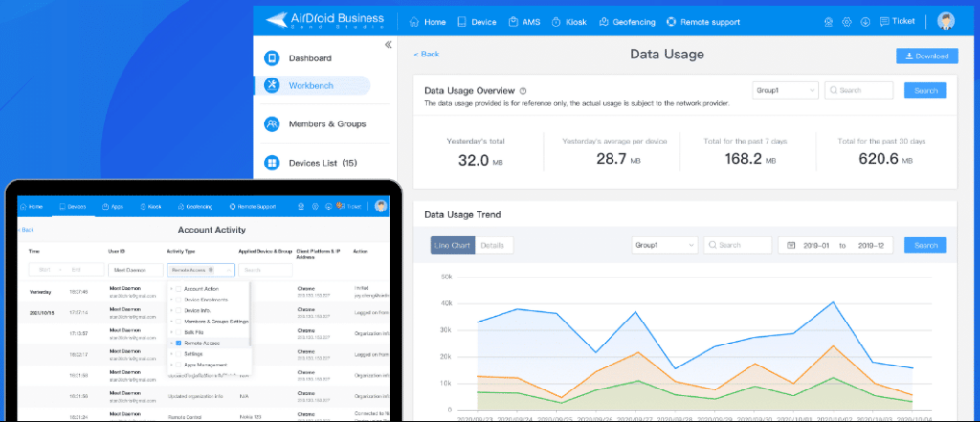This screenshot has width=980, height=422.
Task: Open Geofencing tab on the tablet screen
Action: (195, 206)
